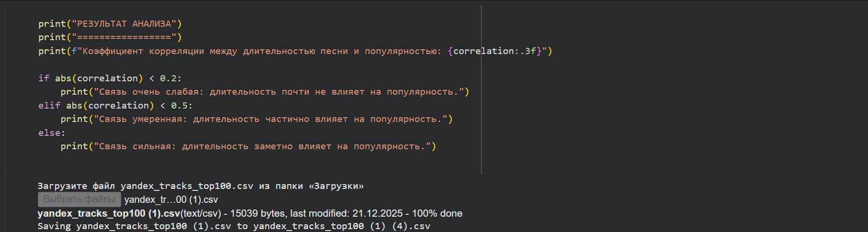
Task: Click the blank line above the if statement
Action: point(192,65)
